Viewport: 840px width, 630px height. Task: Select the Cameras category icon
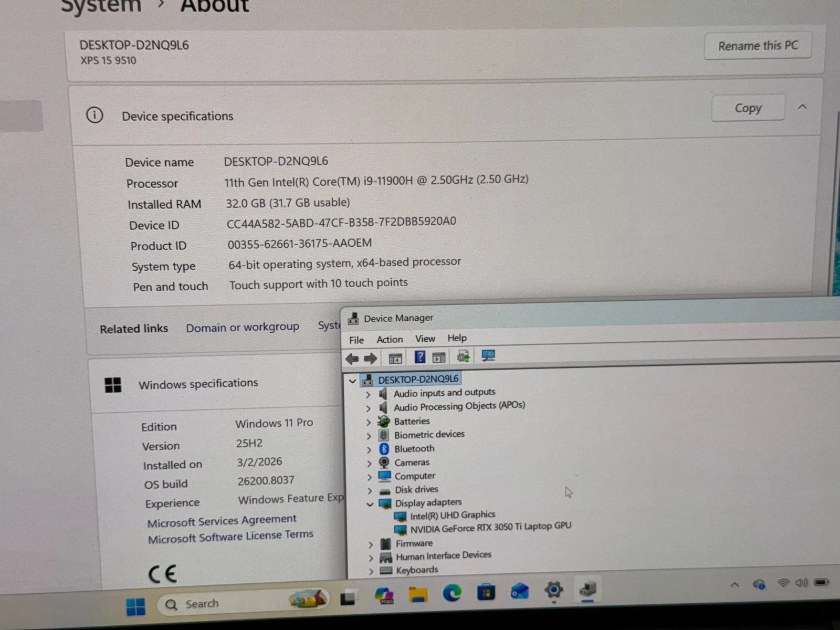[x=384, y=463]
